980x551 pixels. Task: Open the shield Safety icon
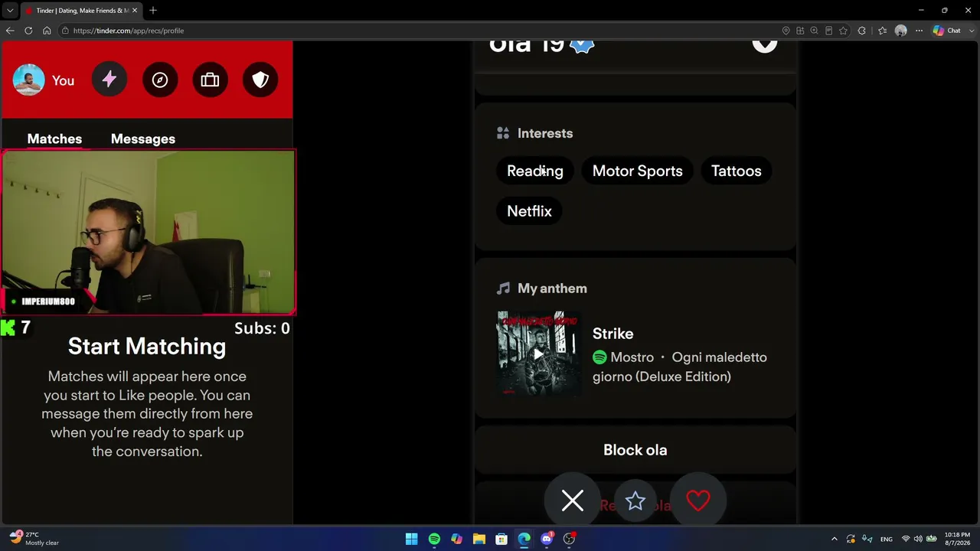[x=260, y=80]
